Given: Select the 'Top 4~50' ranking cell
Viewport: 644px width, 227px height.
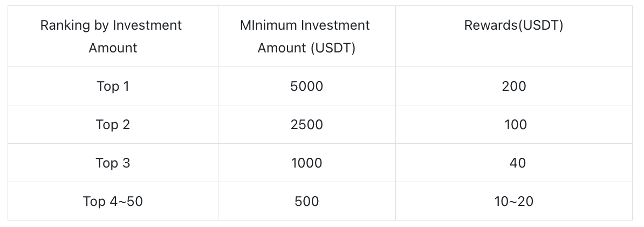Looking at the screenshot, I should click(113, 202).
